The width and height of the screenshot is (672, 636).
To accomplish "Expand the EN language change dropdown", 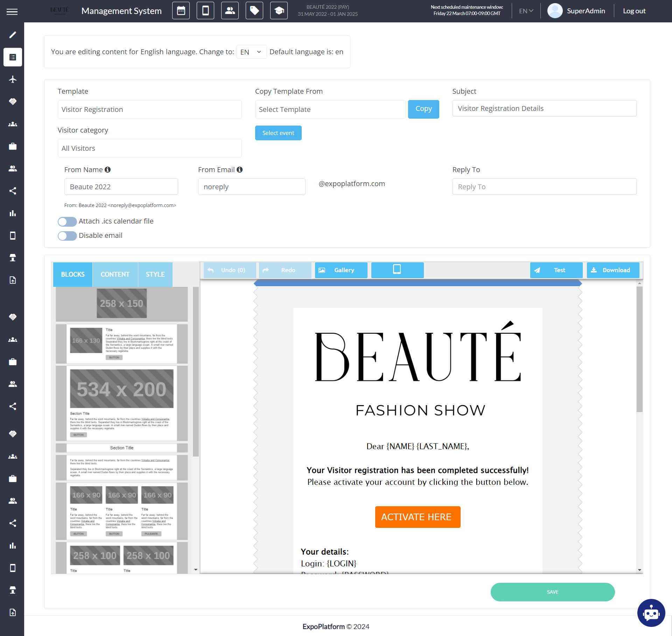I will (x=251, y=52).
